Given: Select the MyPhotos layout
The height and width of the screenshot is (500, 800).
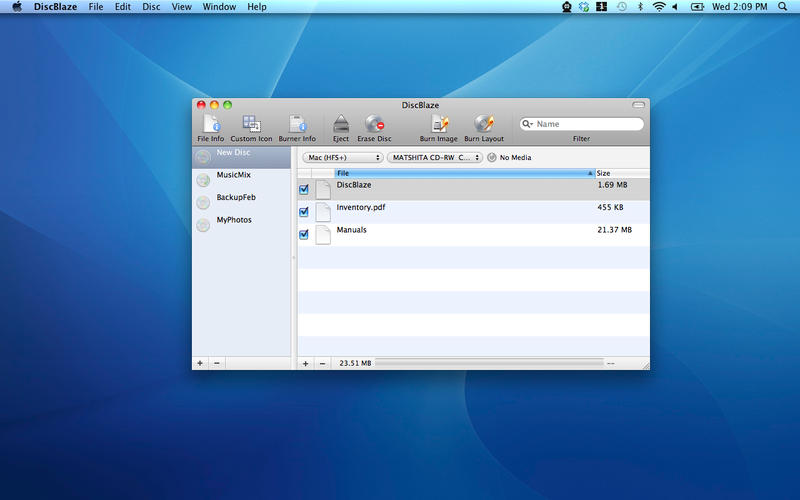Looking at the screenshot, I should pos(241,224).
